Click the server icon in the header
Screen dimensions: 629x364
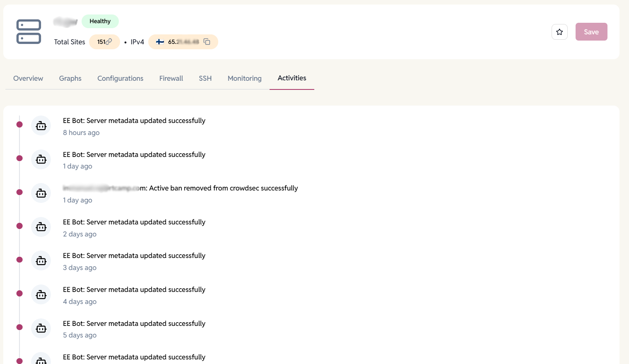tap(29, 31)
